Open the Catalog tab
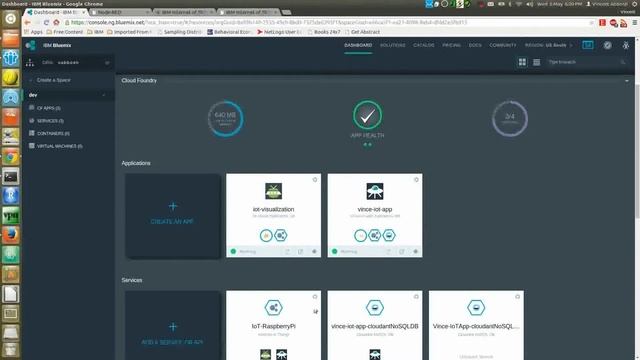 point(424,45)
